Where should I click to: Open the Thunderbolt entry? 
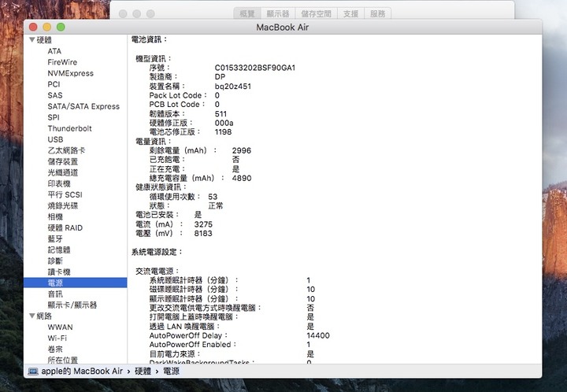[70, 128]
